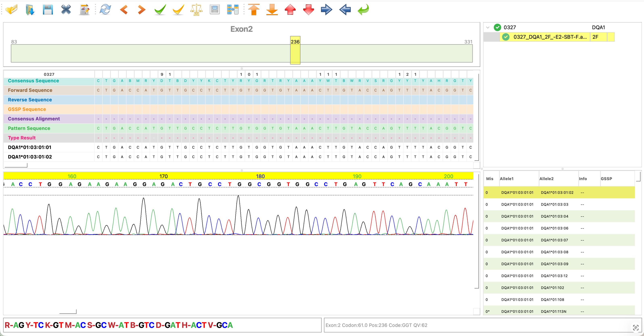Viewport: 644px width, 336px height.
Task: Click the back navigation orange arrow
Action: point(124,10)
